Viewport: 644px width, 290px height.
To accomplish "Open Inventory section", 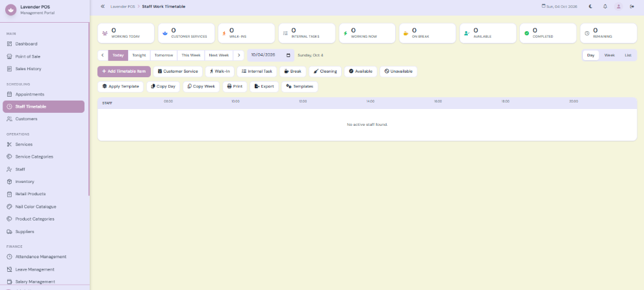I will [44, 182].
